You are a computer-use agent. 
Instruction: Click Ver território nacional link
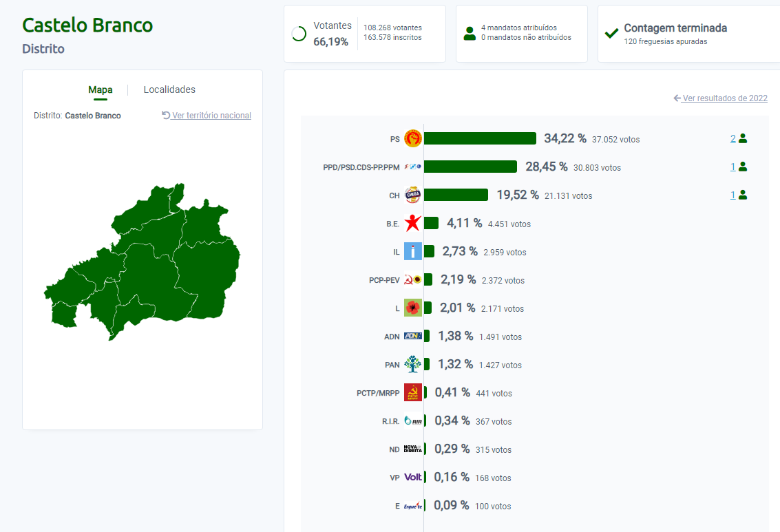click(211, 116)
